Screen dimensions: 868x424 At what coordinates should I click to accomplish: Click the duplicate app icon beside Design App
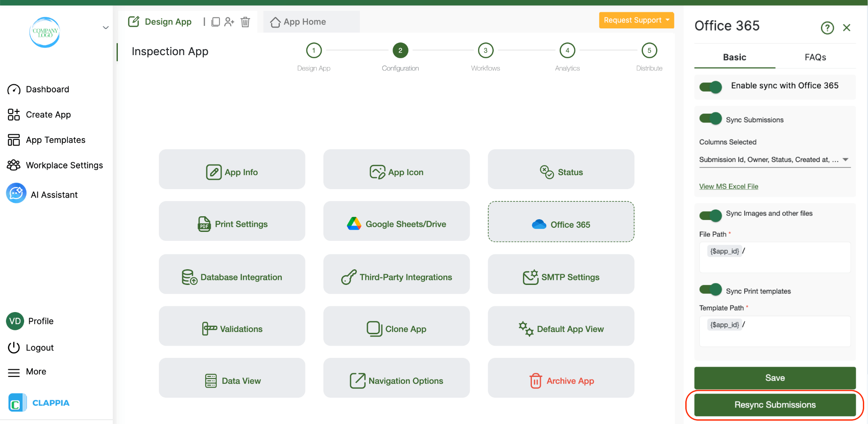[x=215, y=22]
